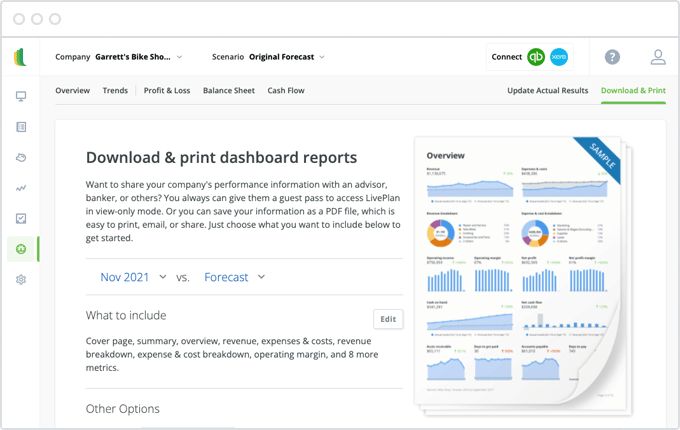Click the Edit button for What to include
The height and width of the screenshot is (430, 680).
tap(388, 319)
